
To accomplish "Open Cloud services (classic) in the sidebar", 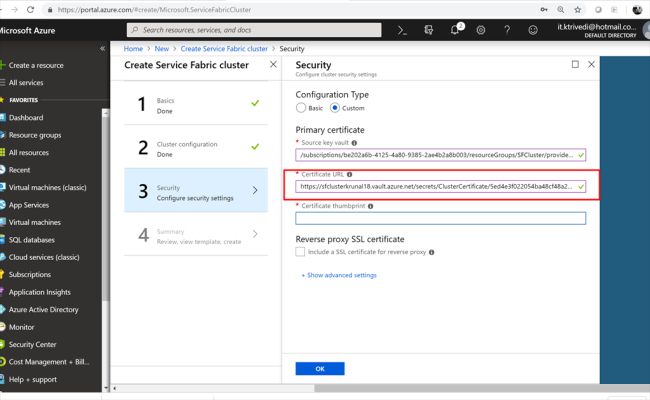I will 44,257.
